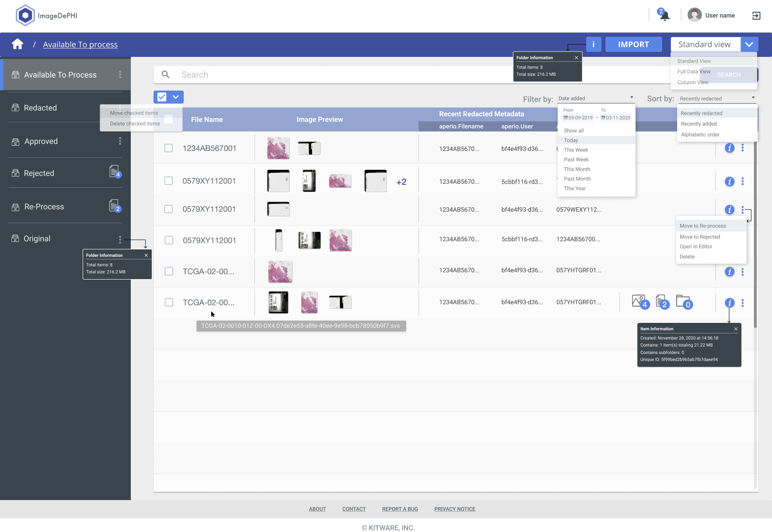The height and width of the screenshot is (532, 772).
Task: Toggle the select-all checkbox
Action: click(x=162, y=97)
